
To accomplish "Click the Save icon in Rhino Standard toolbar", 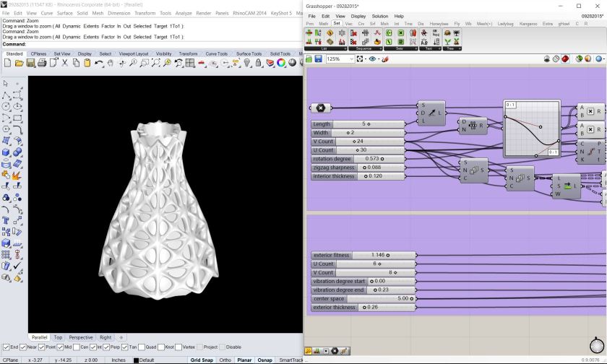I will pos(30,64).
